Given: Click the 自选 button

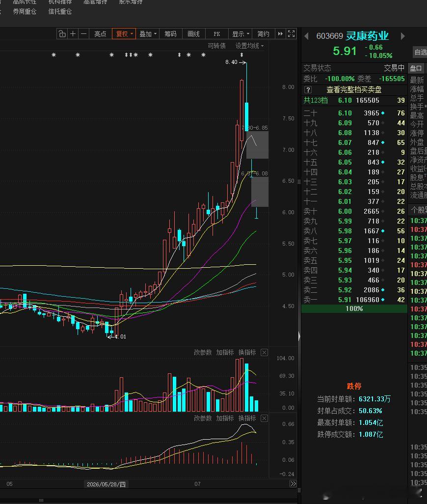Looking at the screenshot, I should click(421, 52).
